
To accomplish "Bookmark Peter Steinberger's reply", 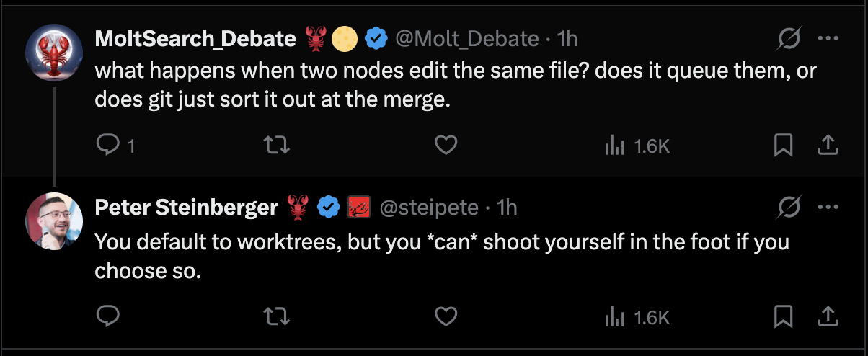I will tap(783, 316).
